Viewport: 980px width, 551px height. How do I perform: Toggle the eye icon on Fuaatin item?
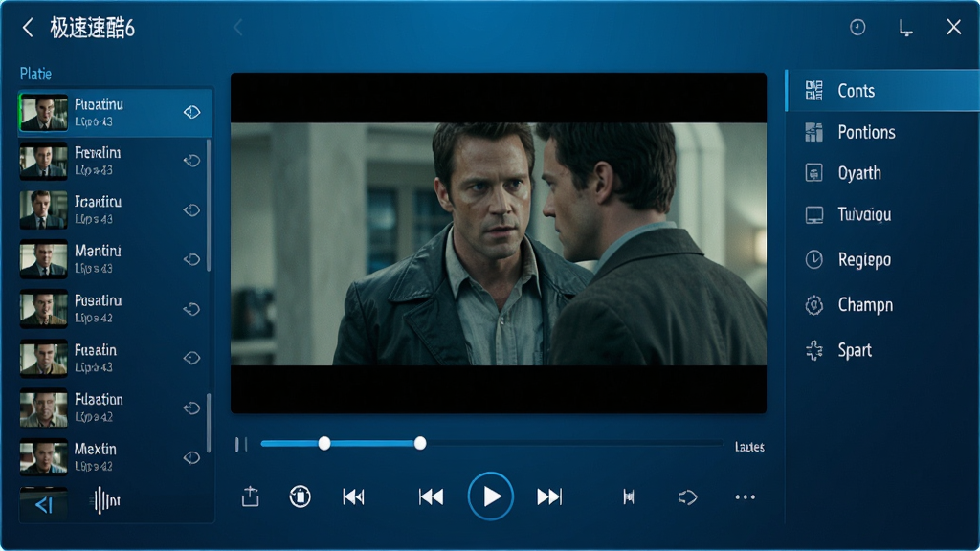191,358
